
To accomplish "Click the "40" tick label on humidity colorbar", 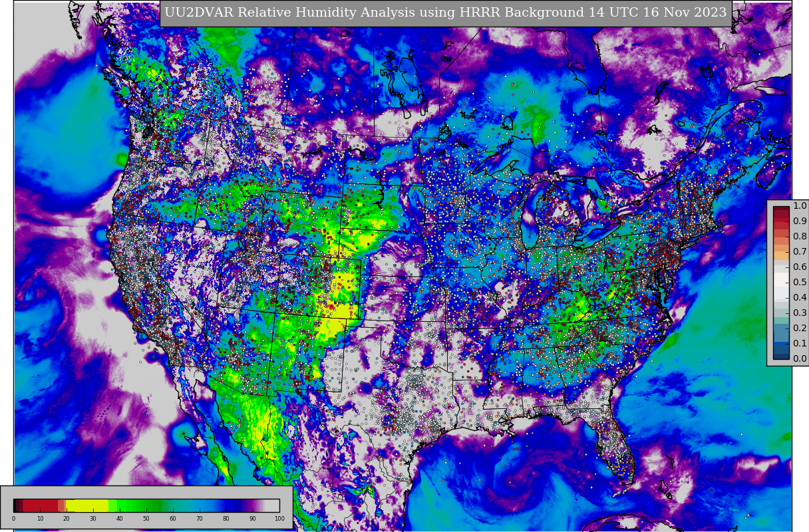I will 120,519.
